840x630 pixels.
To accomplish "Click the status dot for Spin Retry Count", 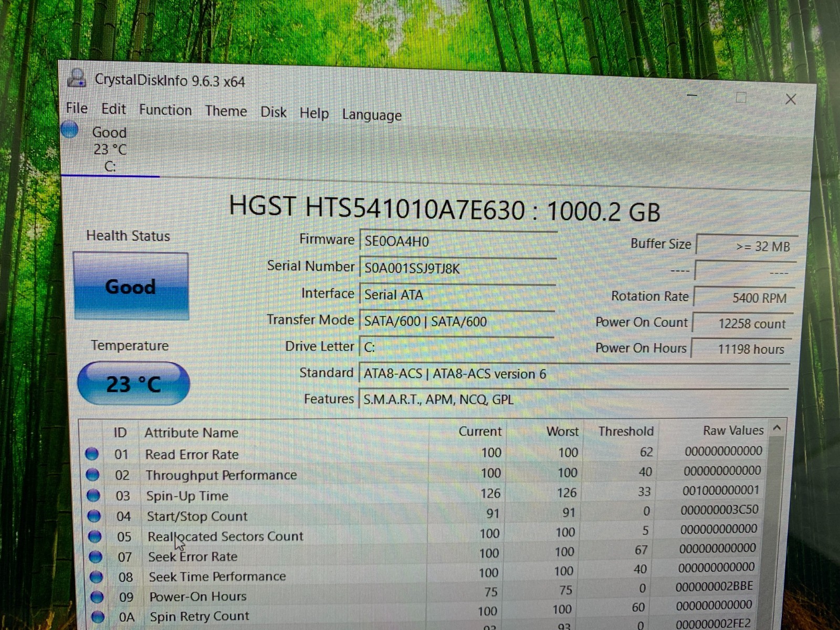I will click(98, 616).
